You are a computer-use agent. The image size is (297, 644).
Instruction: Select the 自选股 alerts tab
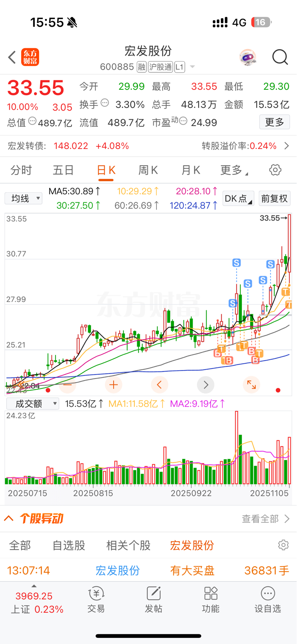(x=69, y=545)
